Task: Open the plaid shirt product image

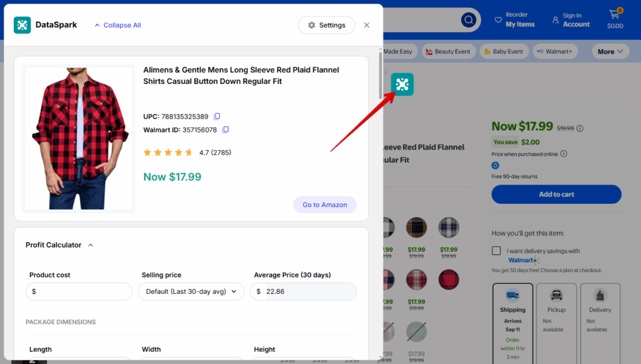Action: click(79, 138)
